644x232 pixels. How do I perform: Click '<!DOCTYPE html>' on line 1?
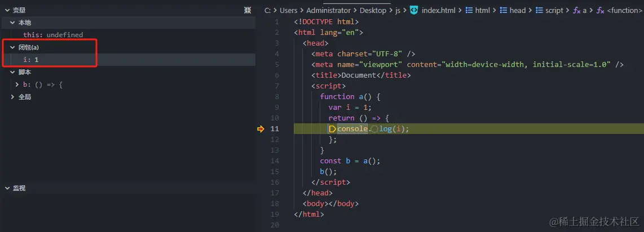click(327, 22)
